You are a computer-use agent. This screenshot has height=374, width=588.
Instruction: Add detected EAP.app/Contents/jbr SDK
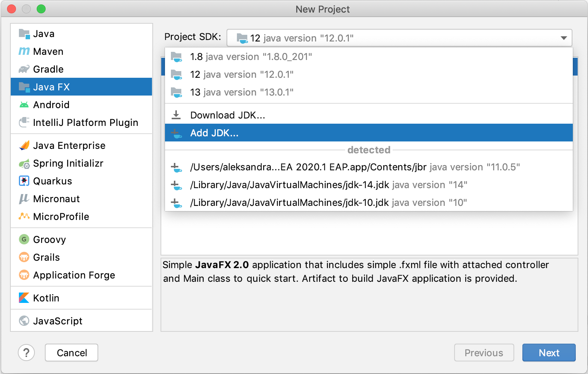(x=369, y=167)
